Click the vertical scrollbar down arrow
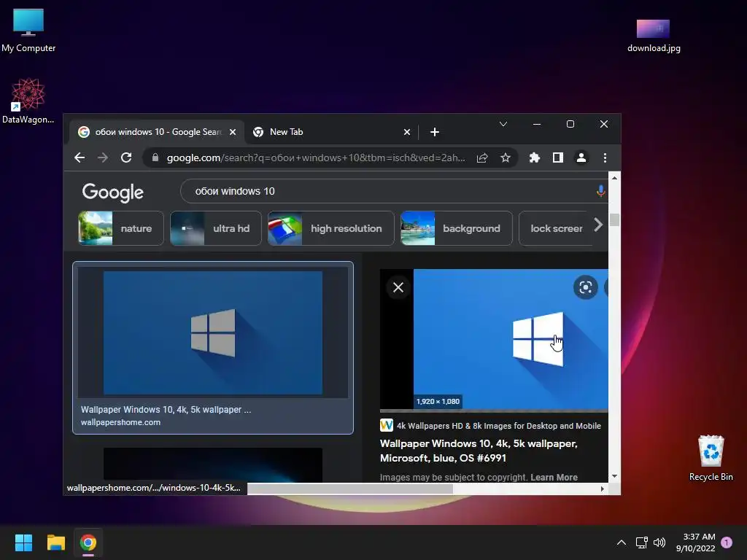 click(x=614, y=475)
